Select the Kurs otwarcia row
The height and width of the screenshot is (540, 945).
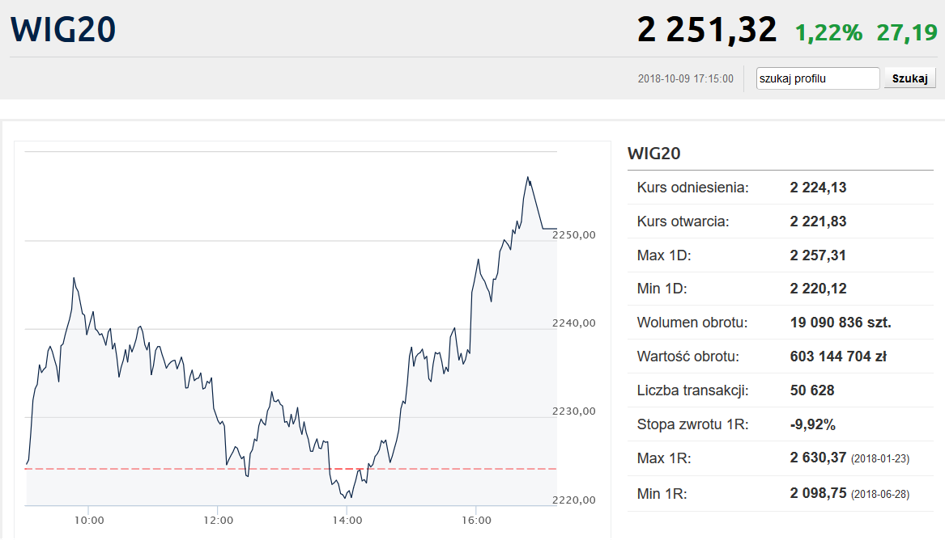pyautogui.click(x=780, y=221)
